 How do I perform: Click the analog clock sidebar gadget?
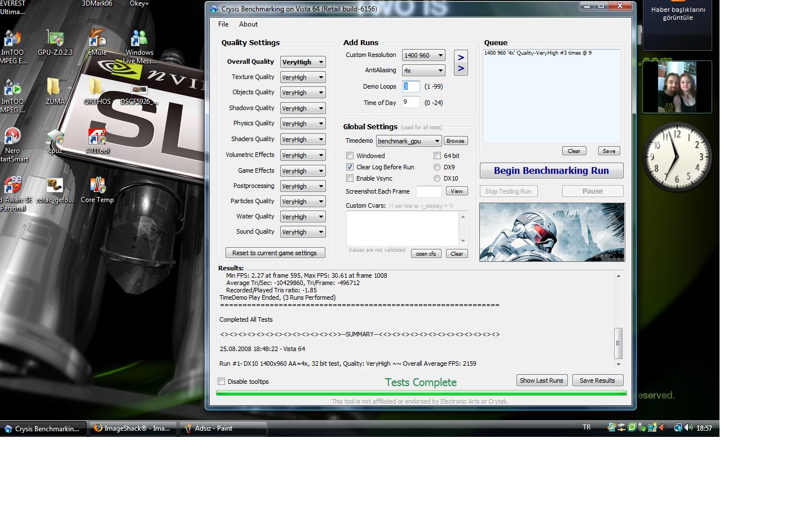[x=677, y=157]
